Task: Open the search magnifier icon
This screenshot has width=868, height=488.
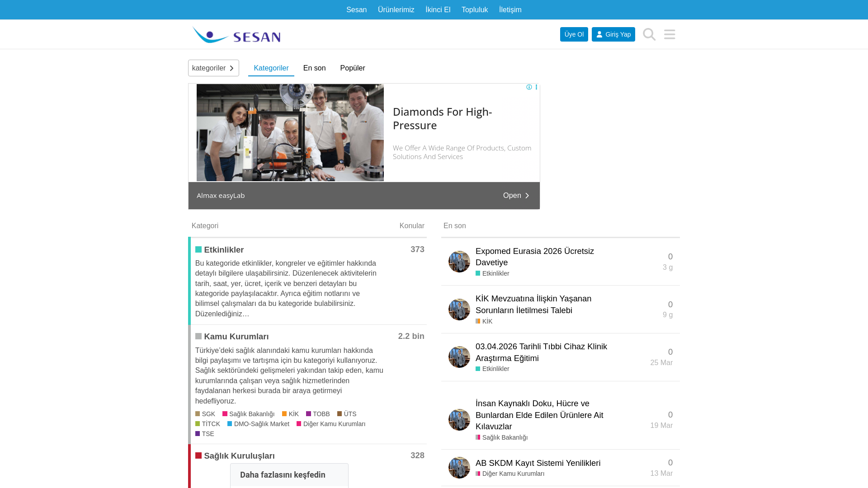Action: point(649,34)
